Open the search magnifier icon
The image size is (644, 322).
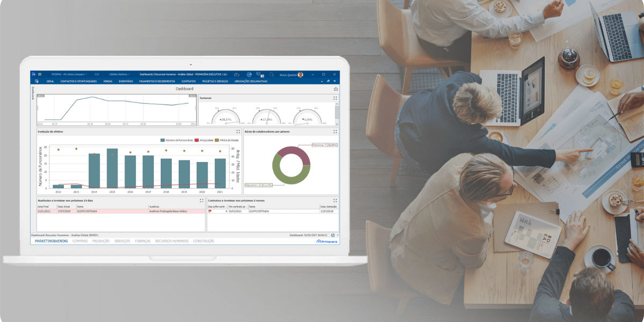tap(272, 75)
